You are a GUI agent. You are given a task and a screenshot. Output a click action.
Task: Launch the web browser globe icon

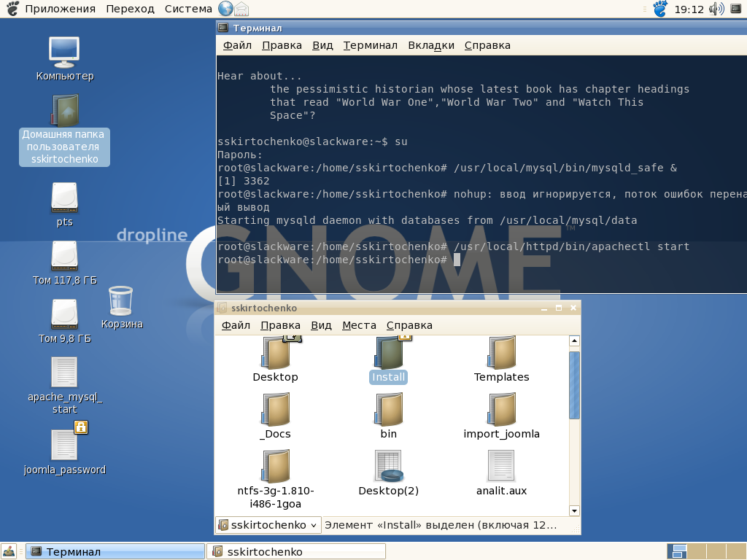point(225,9)
